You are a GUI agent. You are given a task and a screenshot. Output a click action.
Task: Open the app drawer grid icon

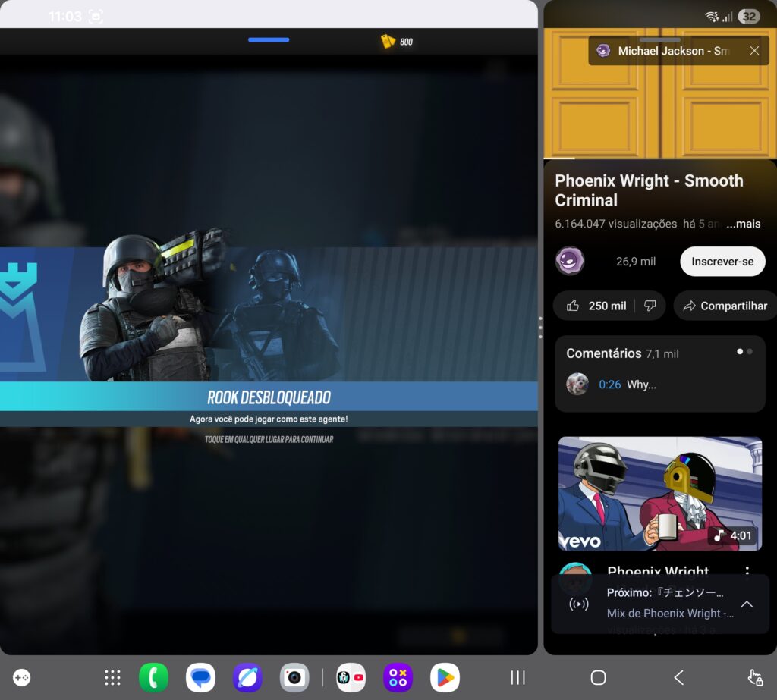click(x=112, y=677)
